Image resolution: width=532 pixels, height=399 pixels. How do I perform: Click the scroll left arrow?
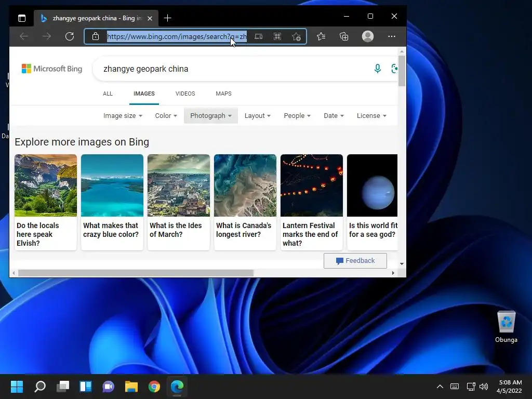(x=14, y=273)
